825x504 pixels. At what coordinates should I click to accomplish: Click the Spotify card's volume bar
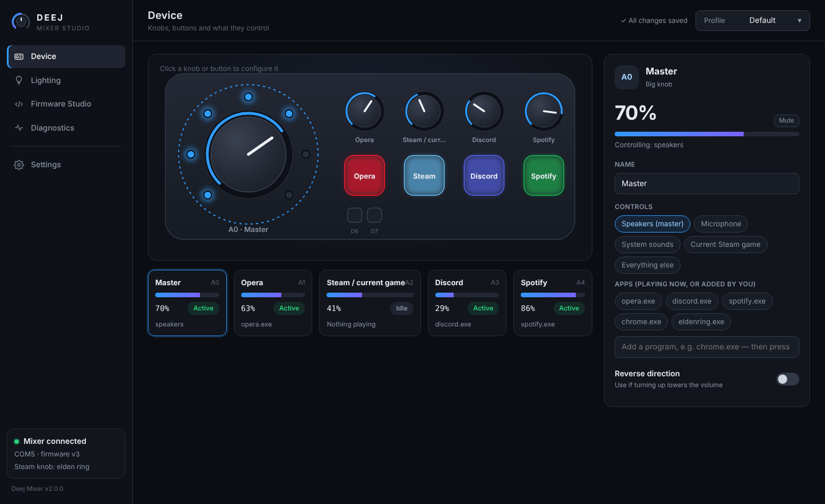(553, 295)
